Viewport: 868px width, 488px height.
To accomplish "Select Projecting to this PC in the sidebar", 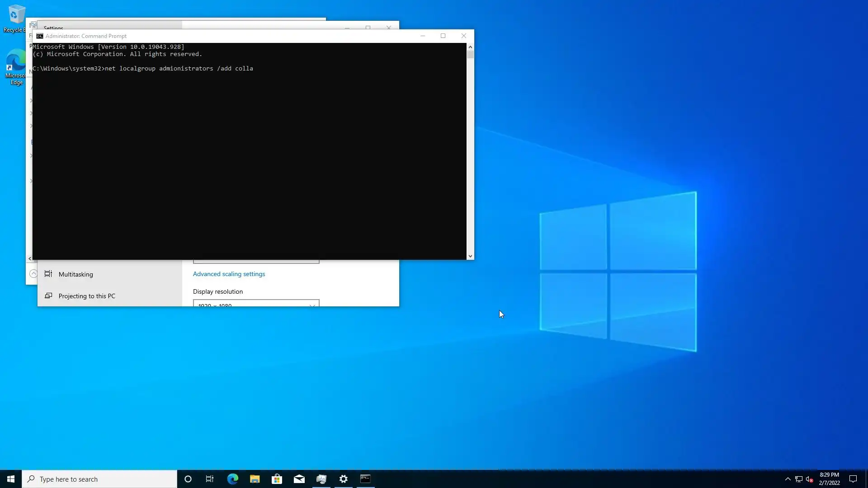I will coord(86,296).
